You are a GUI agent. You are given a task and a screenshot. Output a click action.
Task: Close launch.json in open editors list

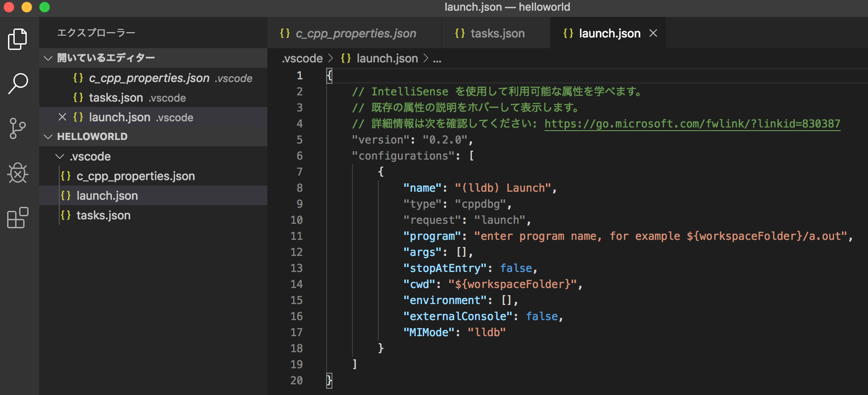[62, 117]
